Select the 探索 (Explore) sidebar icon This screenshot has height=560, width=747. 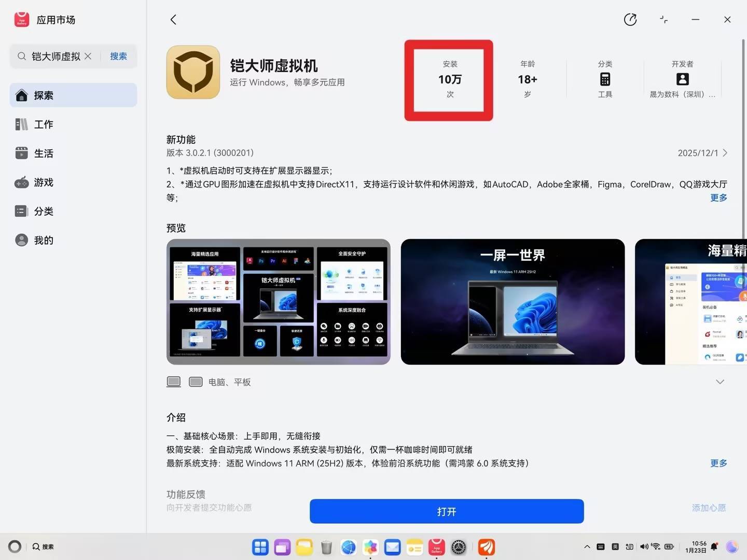pos(21,95)
